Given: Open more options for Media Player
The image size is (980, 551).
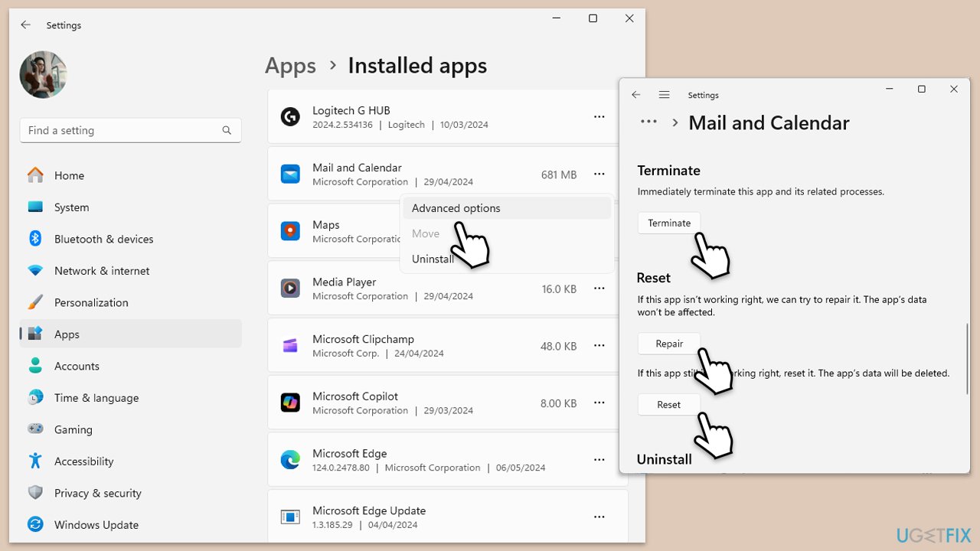Looking at the screenshot, I should coord(599,289).
